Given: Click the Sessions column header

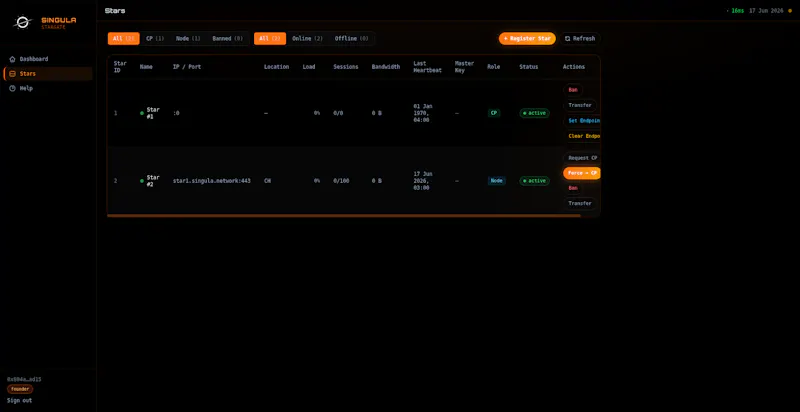Looking at the screenshot, I should click(346, 67).
